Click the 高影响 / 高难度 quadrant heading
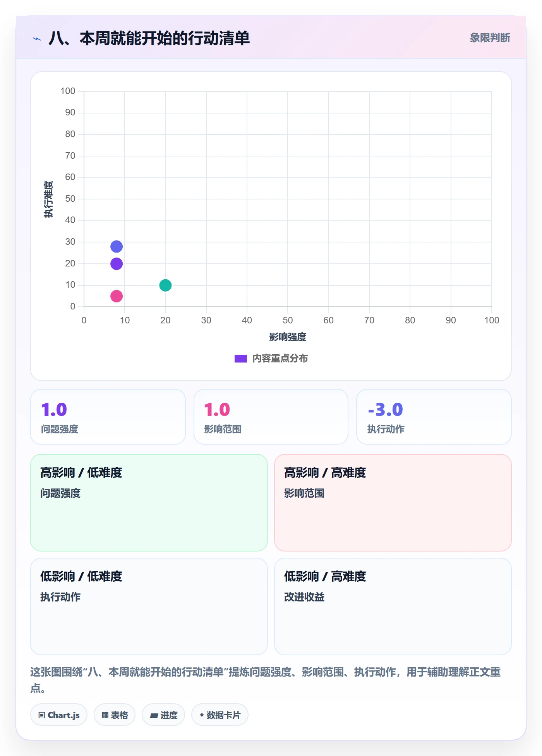Viewport: 542px width, 756px height. click(x=325, y=472)
